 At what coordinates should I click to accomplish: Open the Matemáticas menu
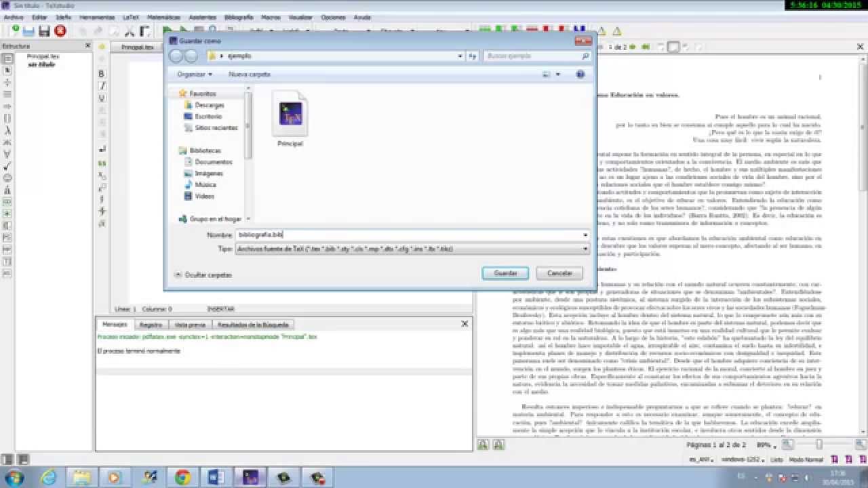pyautogui.click(x=163, y=17)
